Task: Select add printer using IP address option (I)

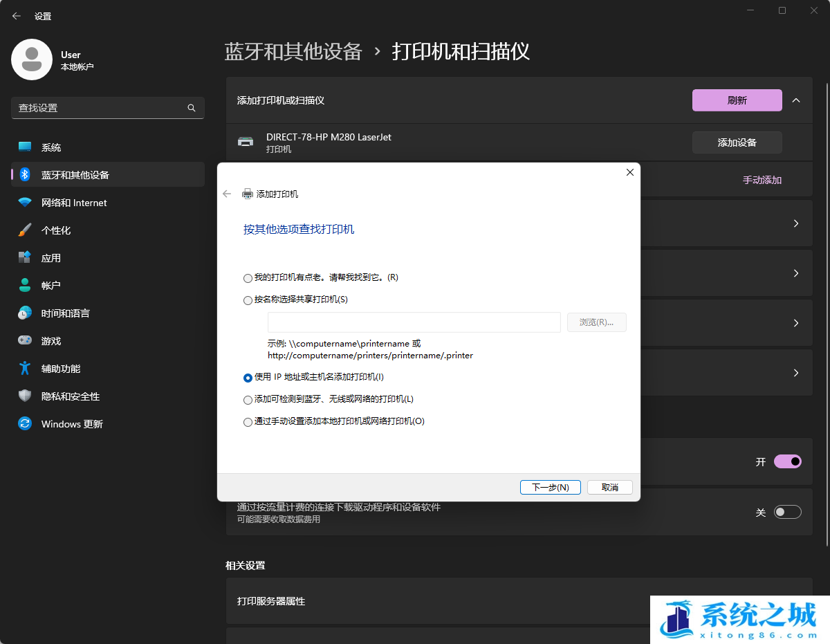Action: pyautogui.click(x=248, y=378)
